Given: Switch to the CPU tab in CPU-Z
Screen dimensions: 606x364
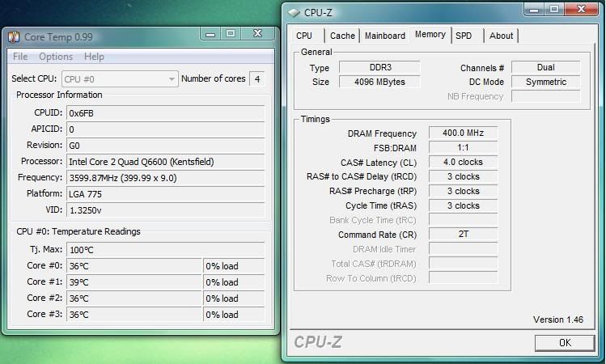Looking at the screenshot, I should [x=304, y=36].
